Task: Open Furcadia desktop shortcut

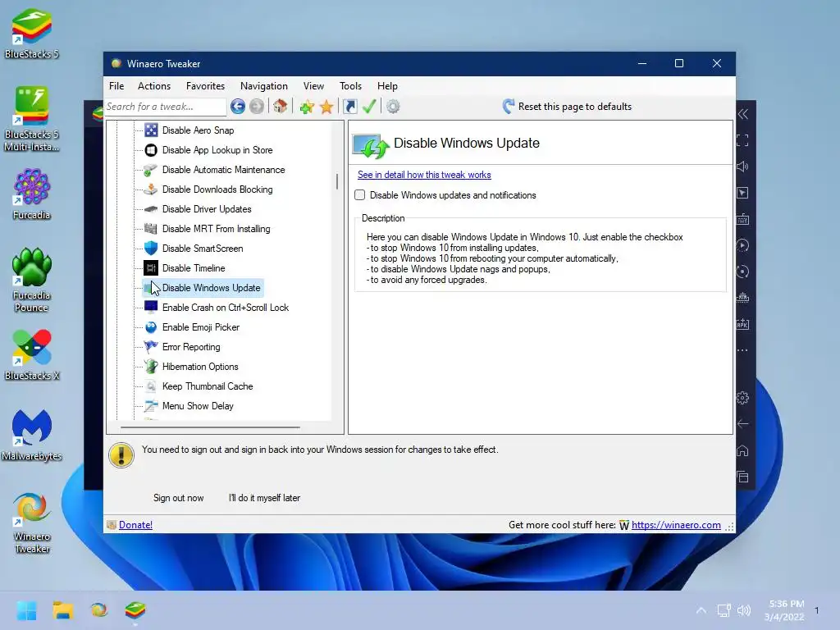Action: 32,194
